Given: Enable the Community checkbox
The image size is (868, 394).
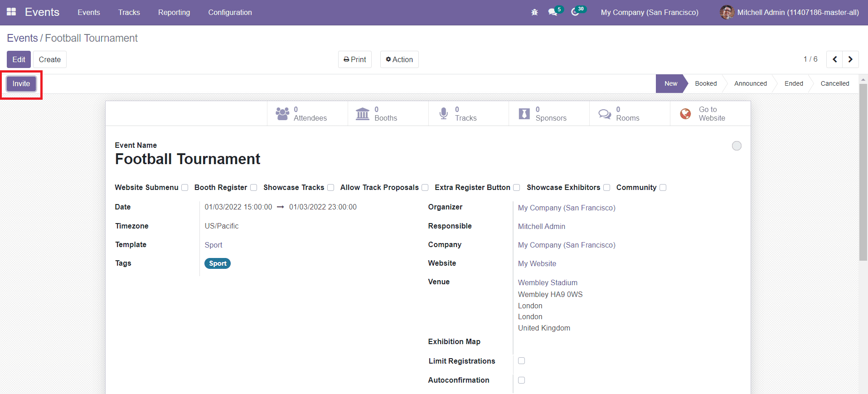Looking at the screenshot, I should (x=663, y=188).
